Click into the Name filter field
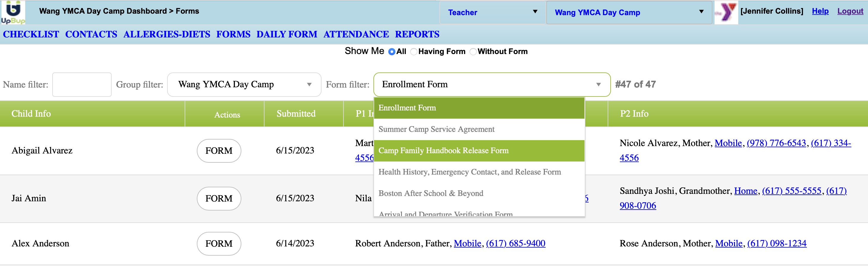Image resolution: width=868 pixels, height=266 pixels. coord(82,85)
